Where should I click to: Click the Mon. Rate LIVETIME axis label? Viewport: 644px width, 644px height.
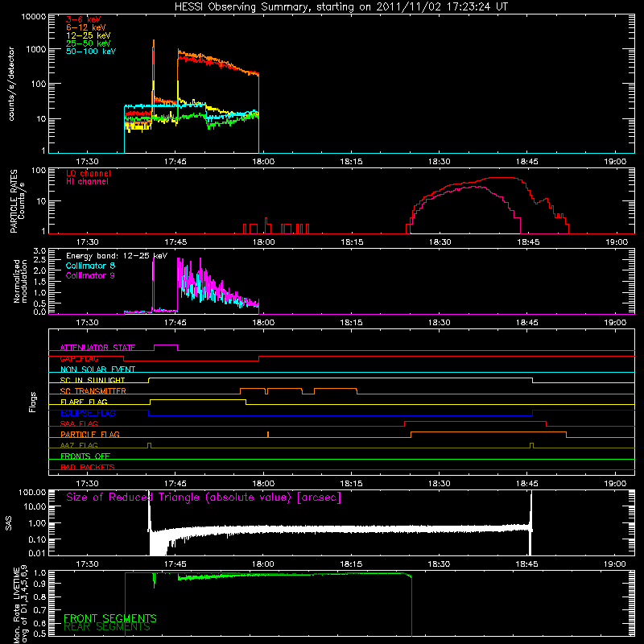21,605
